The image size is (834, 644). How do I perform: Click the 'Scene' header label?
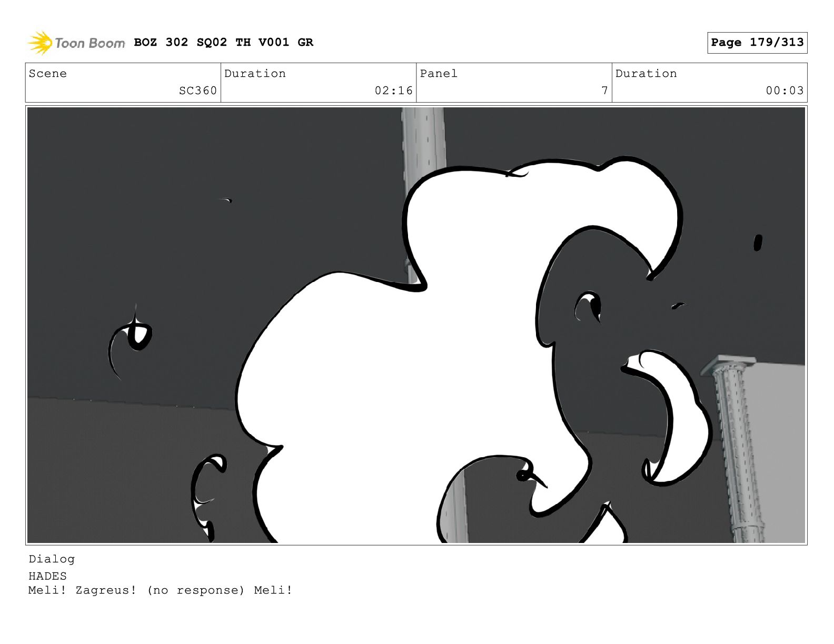[48, 74]
